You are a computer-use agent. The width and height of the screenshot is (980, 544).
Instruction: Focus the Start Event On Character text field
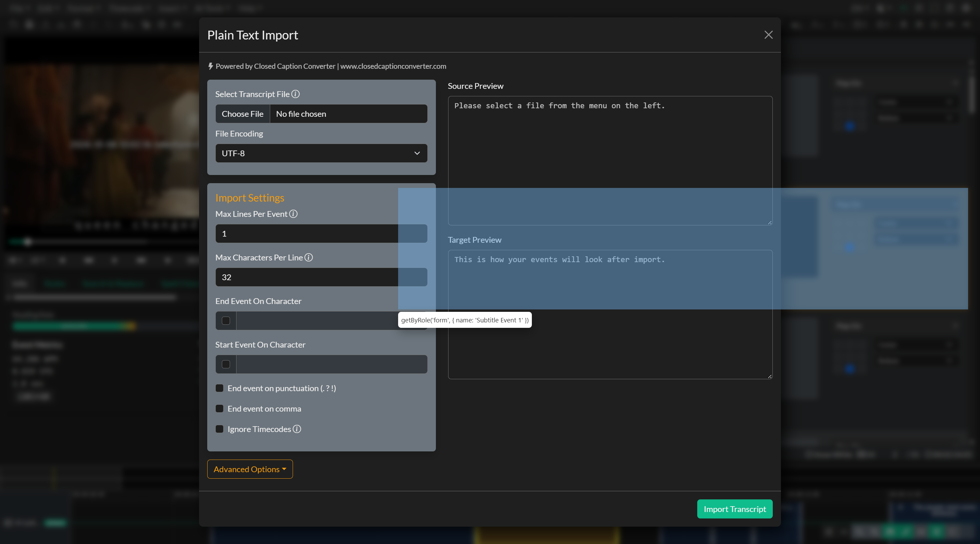coord(331,364)
